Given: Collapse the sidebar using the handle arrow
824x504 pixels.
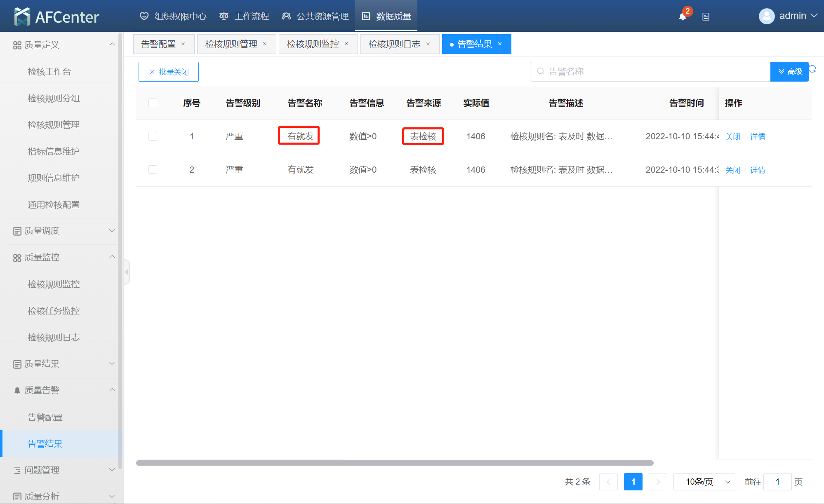Looking at the screenshot, I should pyautogui.click(x=127, y=272).
